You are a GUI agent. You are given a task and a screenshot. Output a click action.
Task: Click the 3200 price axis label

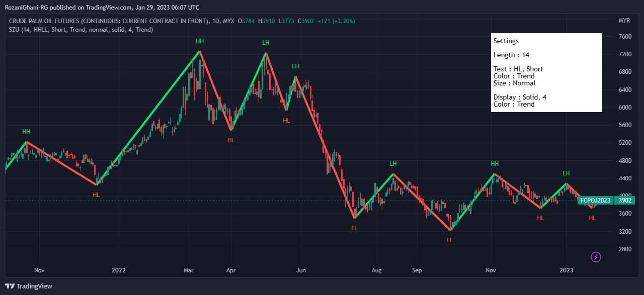(x=625, y=232)
